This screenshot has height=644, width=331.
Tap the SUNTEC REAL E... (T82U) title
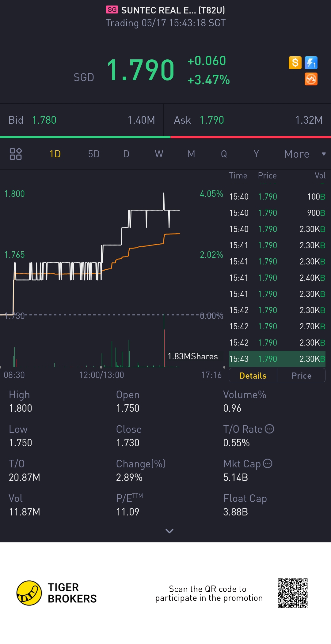(x=173, y=10)
